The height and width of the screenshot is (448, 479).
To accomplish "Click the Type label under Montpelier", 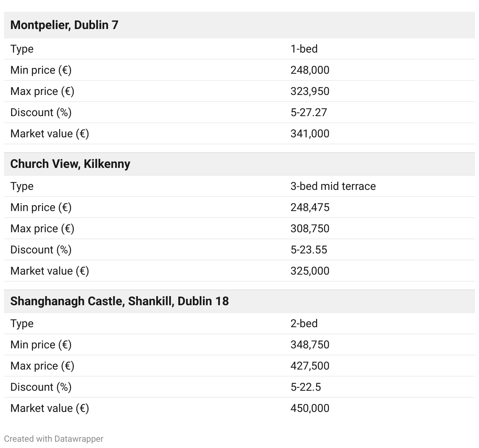I will pyautogui.click(x=22, y=49).
